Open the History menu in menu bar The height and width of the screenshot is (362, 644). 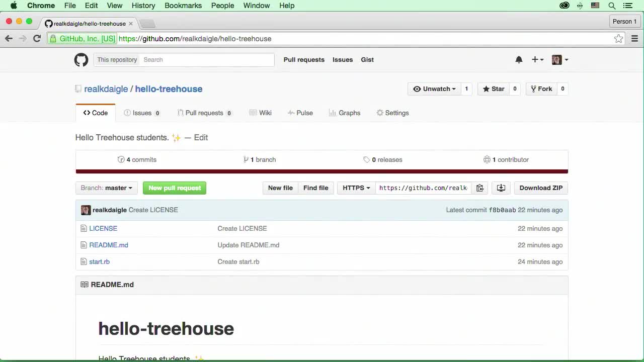point(143,6)
